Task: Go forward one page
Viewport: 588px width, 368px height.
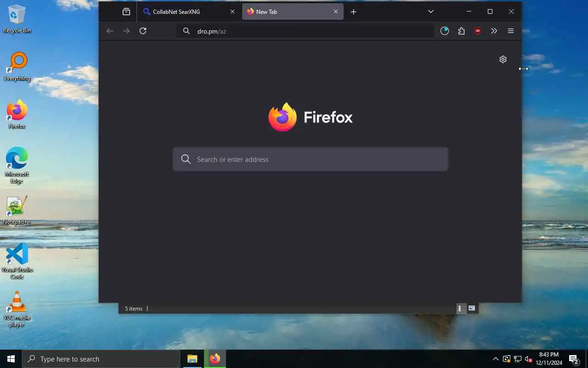Action: point(126,31)
